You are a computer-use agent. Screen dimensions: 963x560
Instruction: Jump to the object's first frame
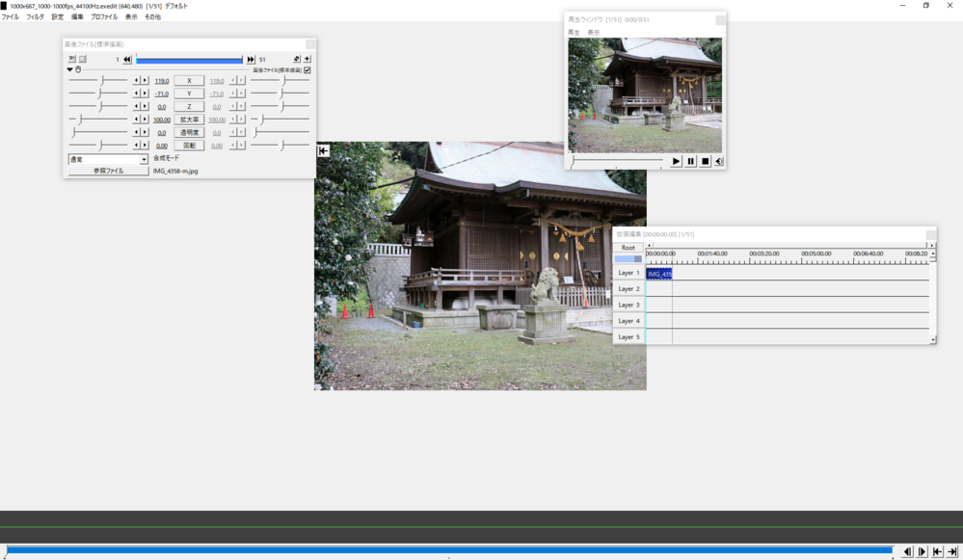click(x=127, y=60)
